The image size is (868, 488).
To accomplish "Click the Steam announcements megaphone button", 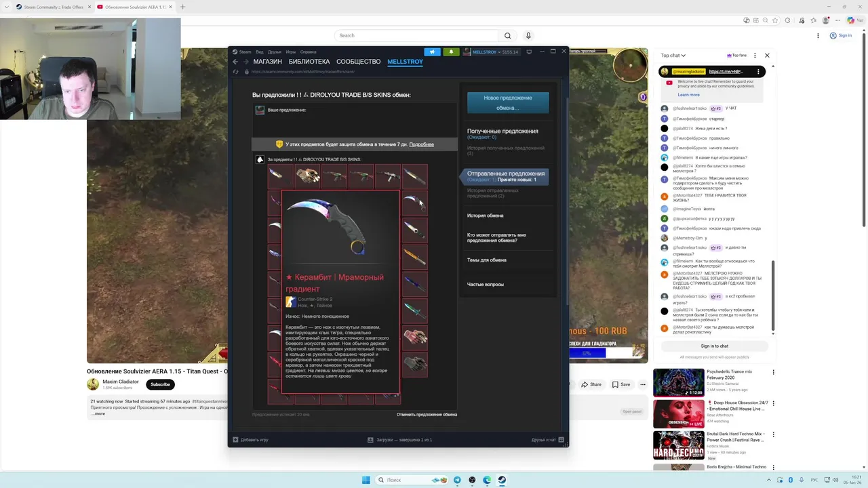I will pyautogui.click(x=432, y=52).
